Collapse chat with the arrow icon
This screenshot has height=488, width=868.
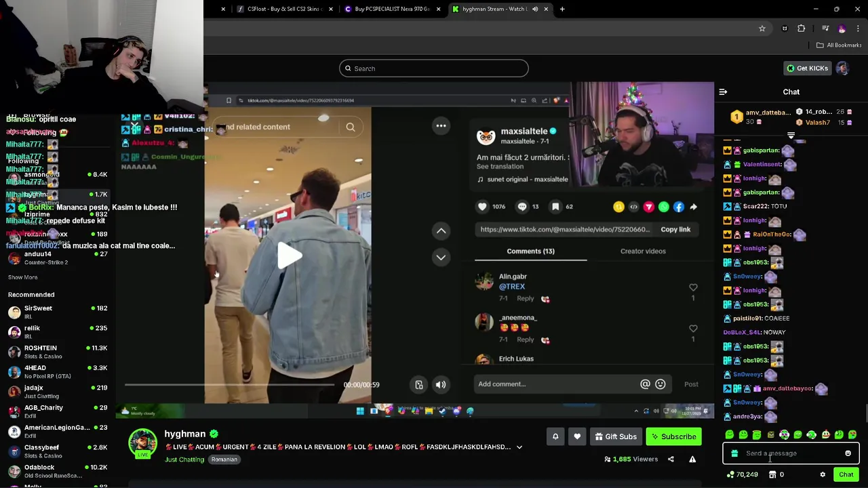[723, 91]
